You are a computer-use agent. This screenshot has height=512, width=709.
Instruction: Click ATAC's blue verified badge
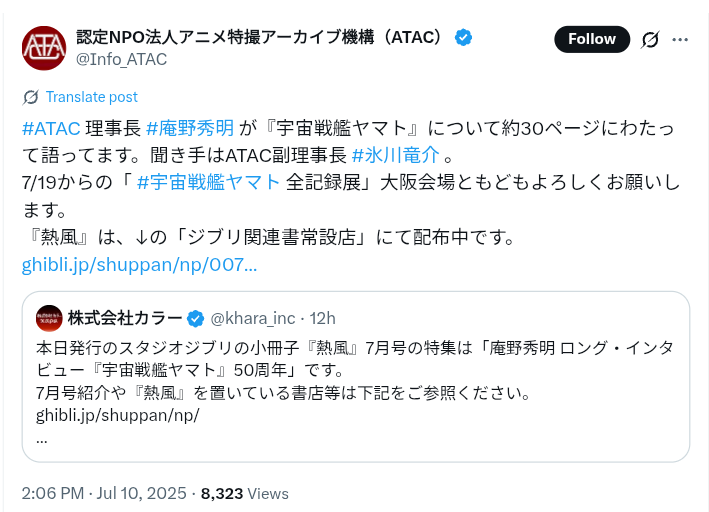tap(463, 37)
